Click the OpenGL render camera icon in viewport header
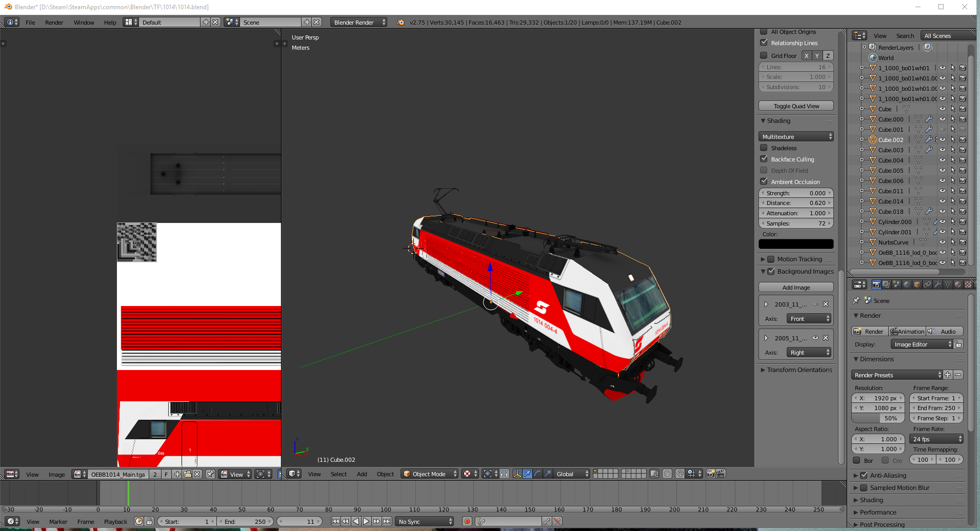 710,474
